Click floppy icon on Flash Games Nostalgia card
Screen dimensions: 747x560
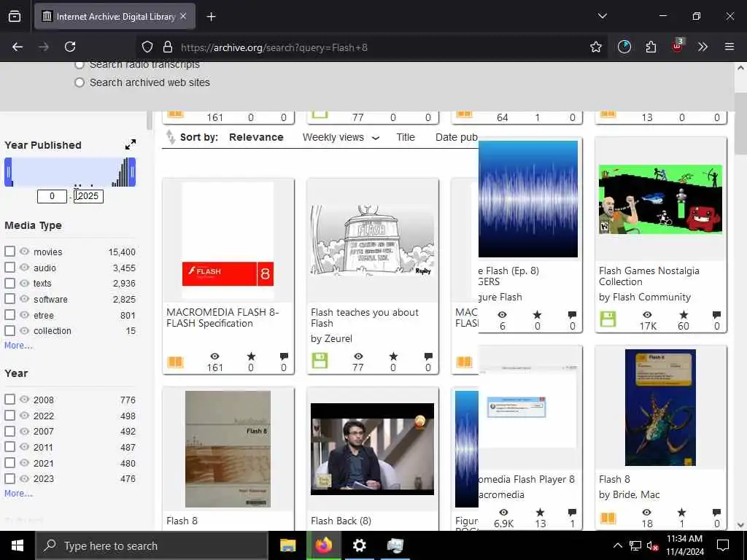608,319
